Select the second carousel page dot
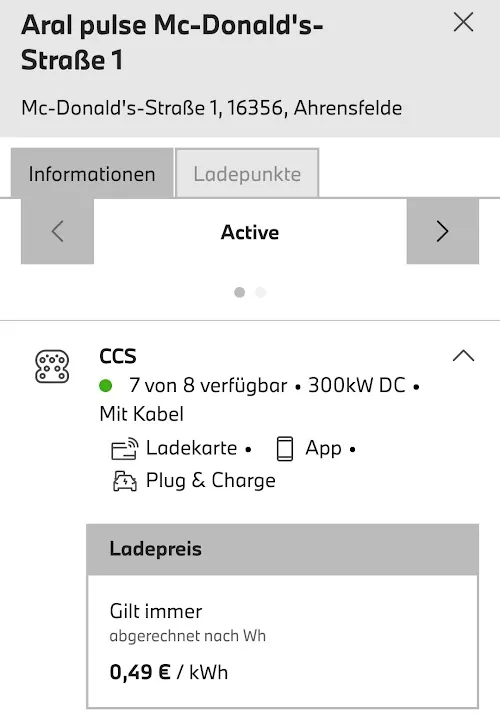500x720 pixels. pos(261,292)
